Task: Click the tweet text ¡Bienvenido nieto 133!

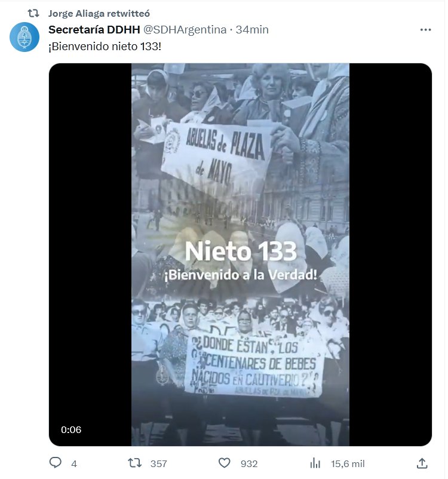Action: [x=105, y=47]
